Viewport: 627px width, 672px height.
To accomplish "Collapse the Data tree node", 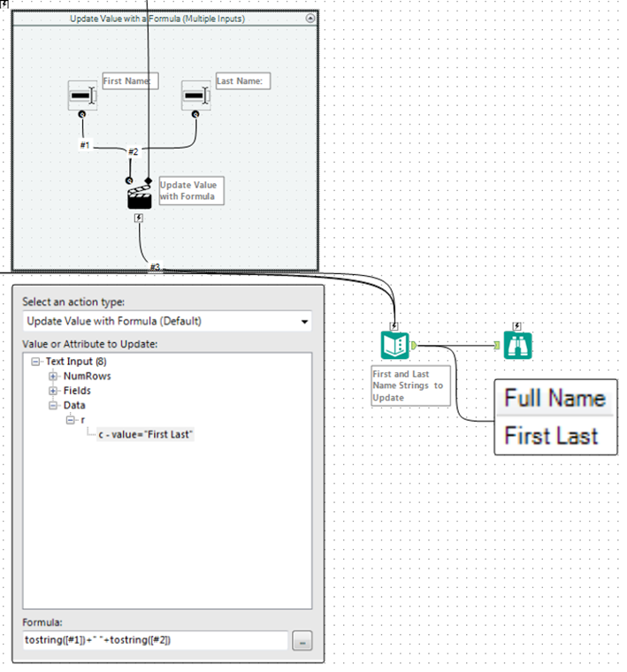I will [x=53, y=406].
